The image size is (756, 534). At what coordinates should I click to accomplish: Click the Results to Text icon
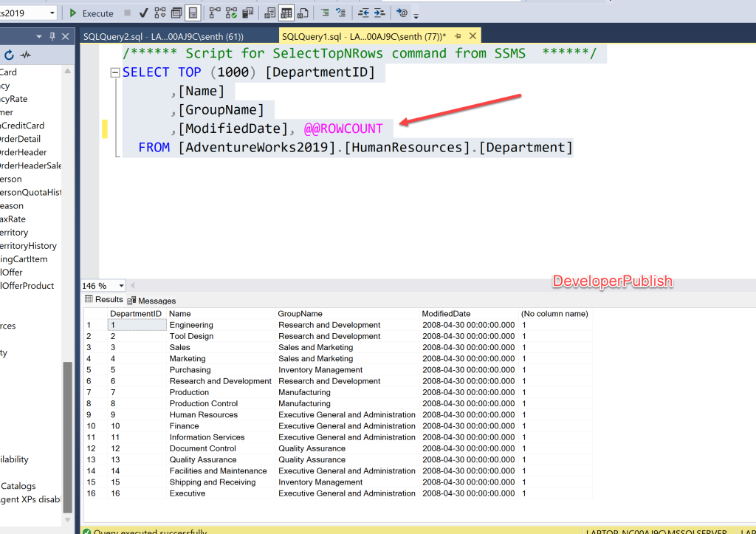pos(270,13)
